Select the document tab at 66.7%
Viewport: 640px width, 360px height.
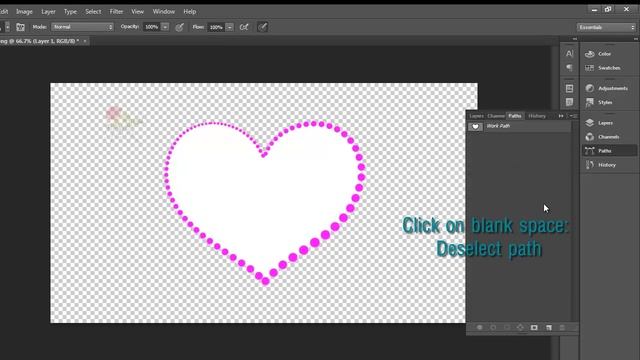[41, 41]
